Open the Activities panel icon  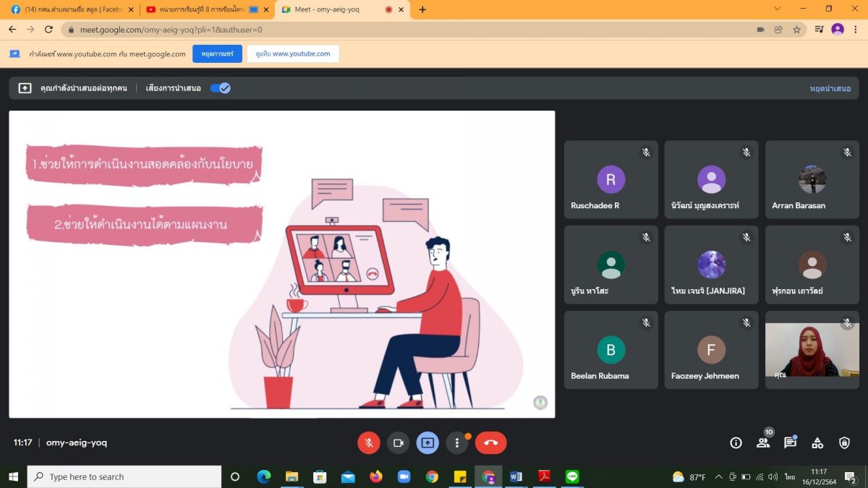pos(817,442)
